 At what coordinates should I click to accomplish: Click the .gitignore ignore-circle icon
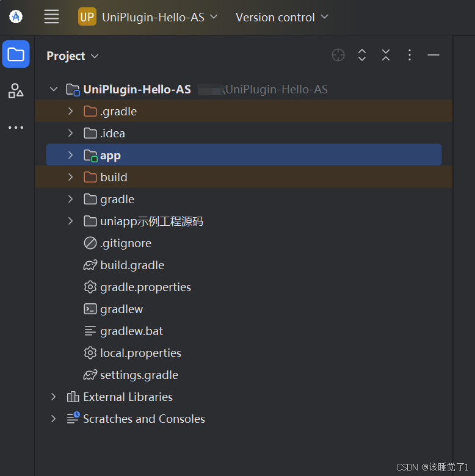(x=90, y=243)
